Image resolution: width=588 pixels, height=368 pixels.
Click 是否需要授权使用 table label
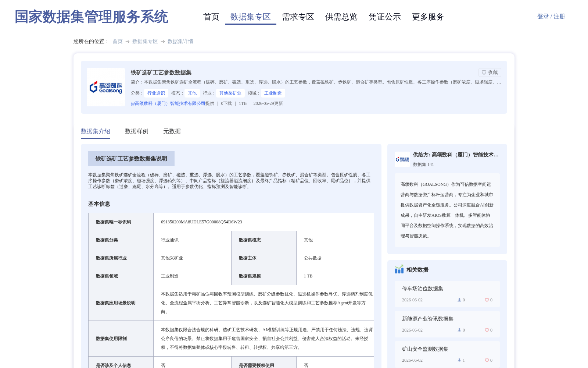(x=257, y=365)
